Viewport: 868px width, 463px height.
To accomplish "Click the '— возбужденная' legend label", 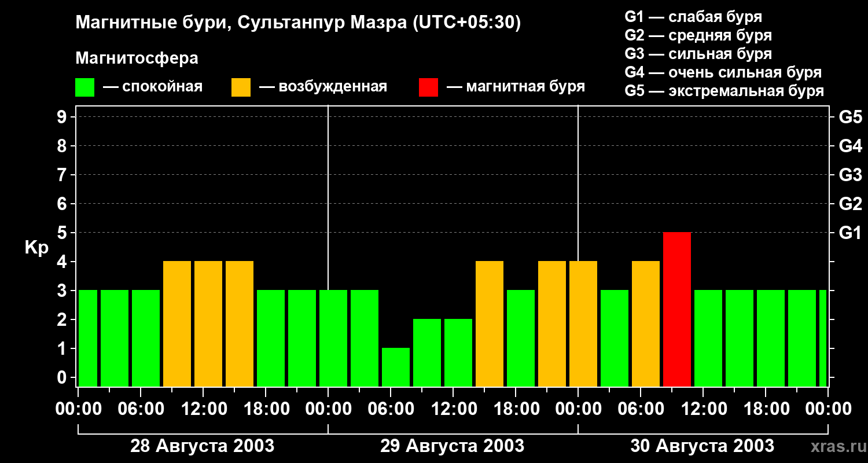I will click(323, 87).
